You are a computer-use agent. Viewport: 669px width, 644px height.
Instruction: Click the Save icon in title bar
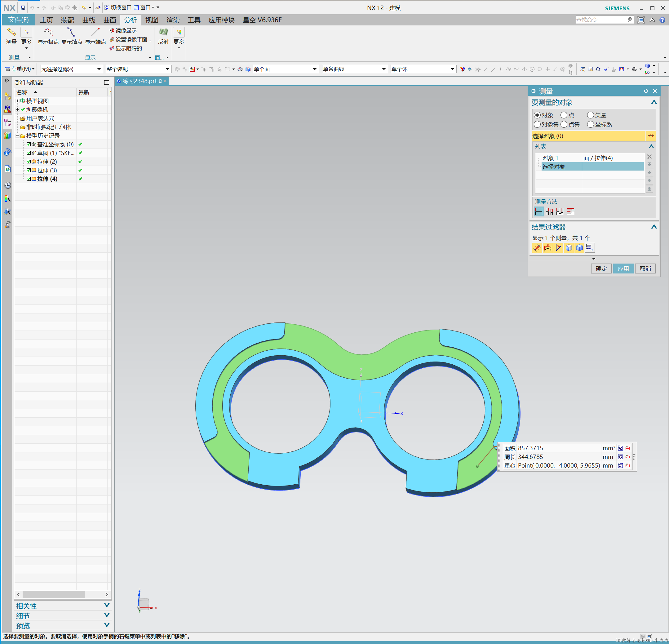(23, 7)
